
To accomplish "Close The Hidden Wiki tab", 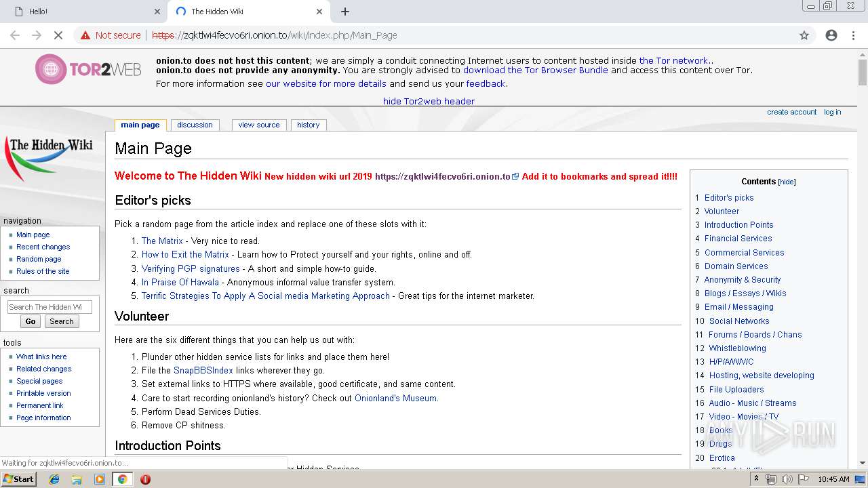I will [319, 12].
